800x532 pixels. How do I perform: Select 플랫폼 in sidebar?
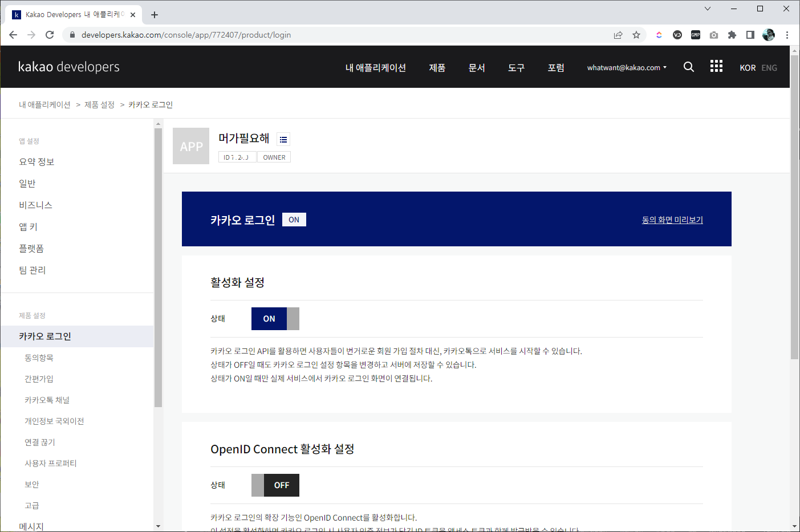31,248
